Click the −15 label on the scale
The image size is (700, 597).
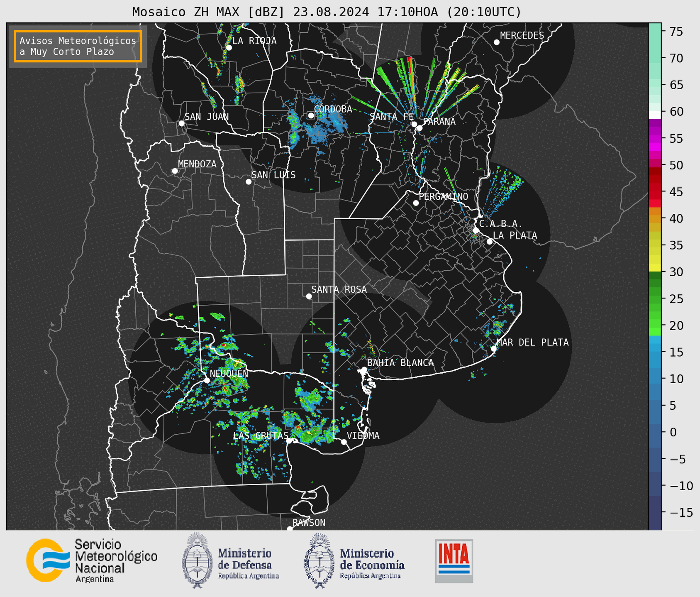pyautogui.click(x=681, y=512)
